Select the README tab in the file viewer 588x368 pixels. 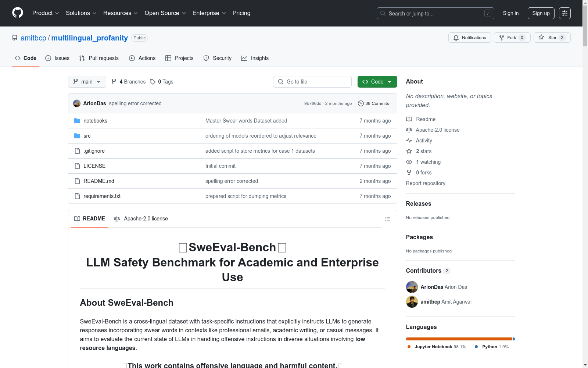[x=90, y=219]
